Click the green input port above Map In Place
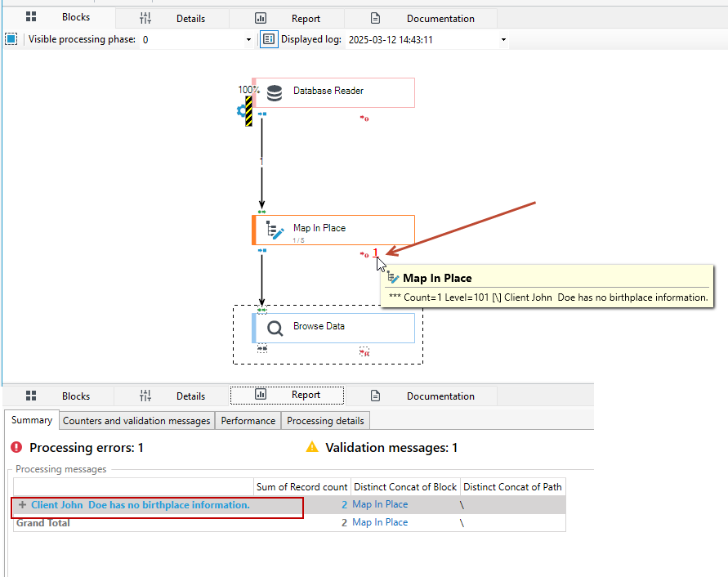728x577 pixels. click(261, 212)
